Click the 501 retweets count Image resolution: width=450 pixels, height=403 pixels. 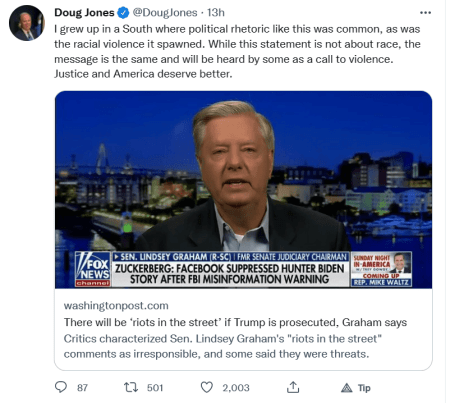[x=155, y=388]
